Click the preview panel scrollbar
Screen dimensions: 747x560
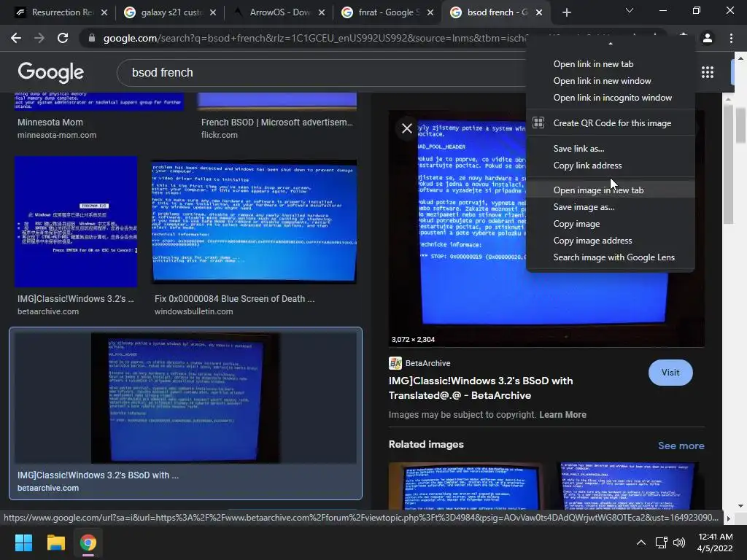coord(727,164)
